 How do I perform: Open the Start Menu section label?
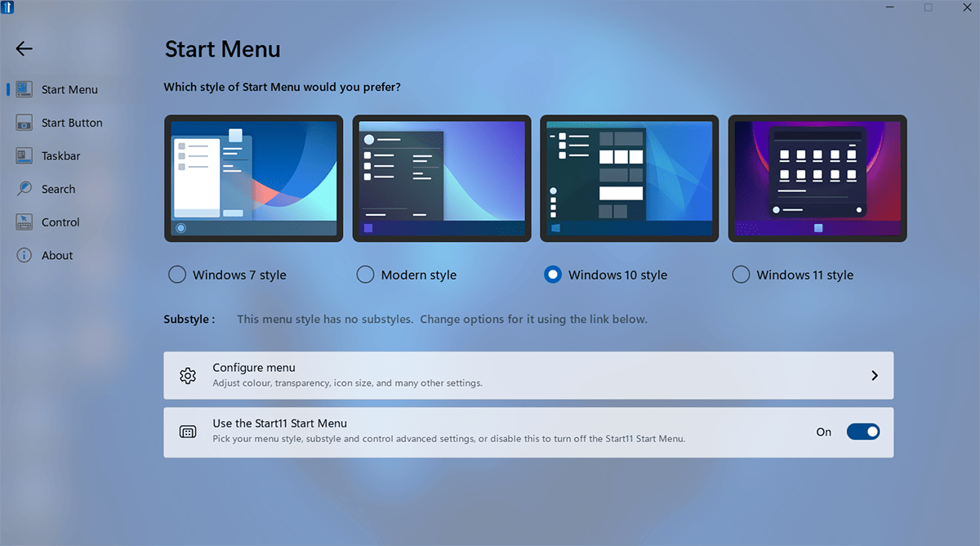(69, 89)
